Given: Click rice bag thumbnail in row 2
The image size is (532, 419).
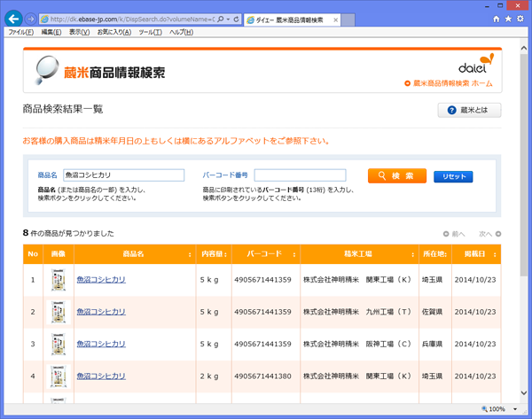Looking at the screenshot, I should pos(59,312).
